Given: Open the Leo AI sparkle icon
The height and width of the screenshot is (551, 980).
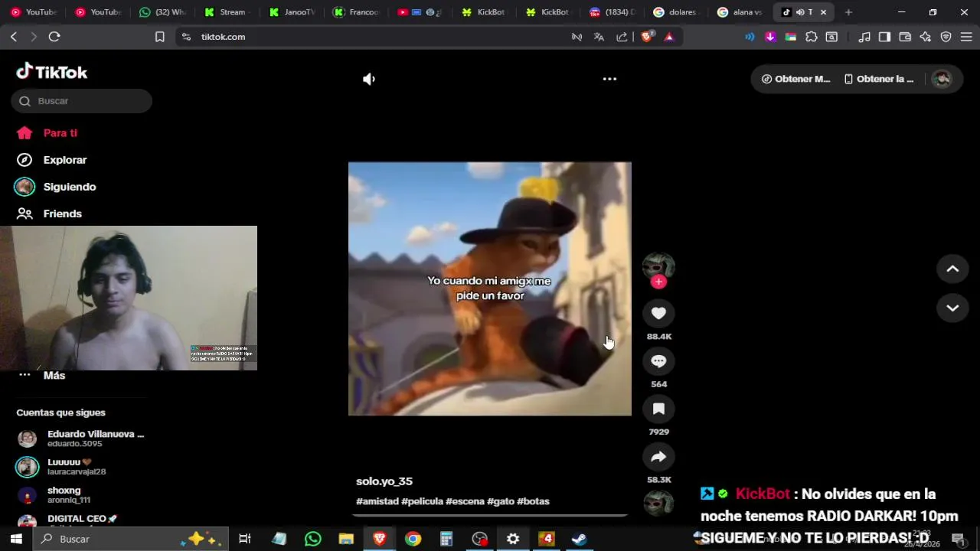Looking at the screenshot, I should [x=926, y=37].
